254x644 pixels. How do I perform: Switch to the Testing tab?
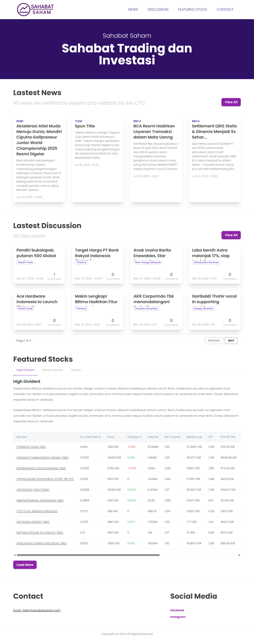(75, 370)
